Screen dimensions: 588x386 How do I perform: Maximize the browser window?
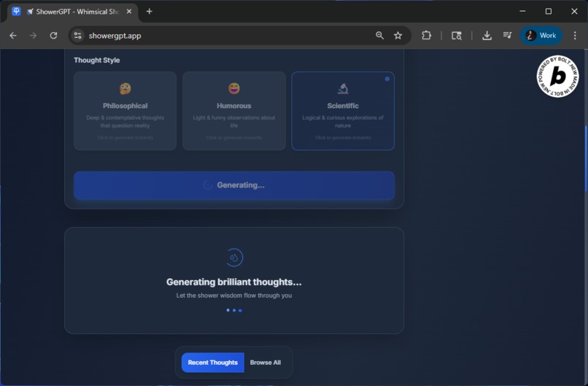(549, 12)
